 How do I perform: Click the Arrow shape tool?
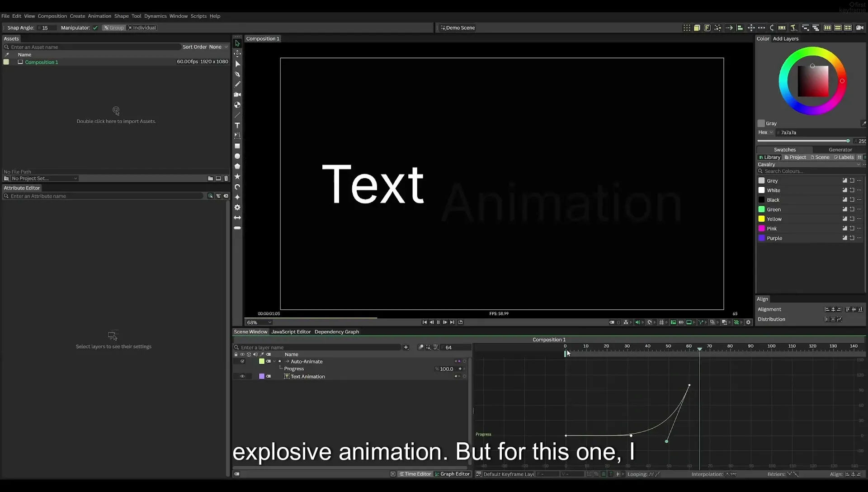point(237,218)
